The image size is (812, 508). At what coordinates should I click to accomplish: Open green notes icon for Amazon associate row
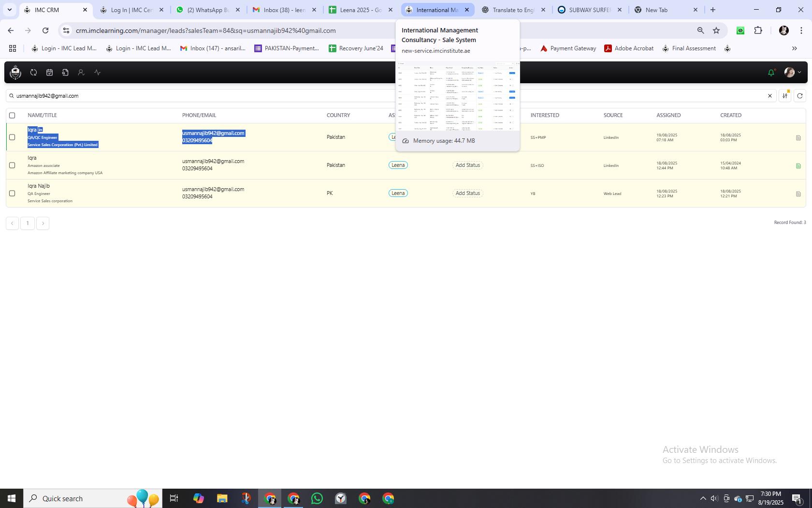pyautogui.click(x=798, y=166)
